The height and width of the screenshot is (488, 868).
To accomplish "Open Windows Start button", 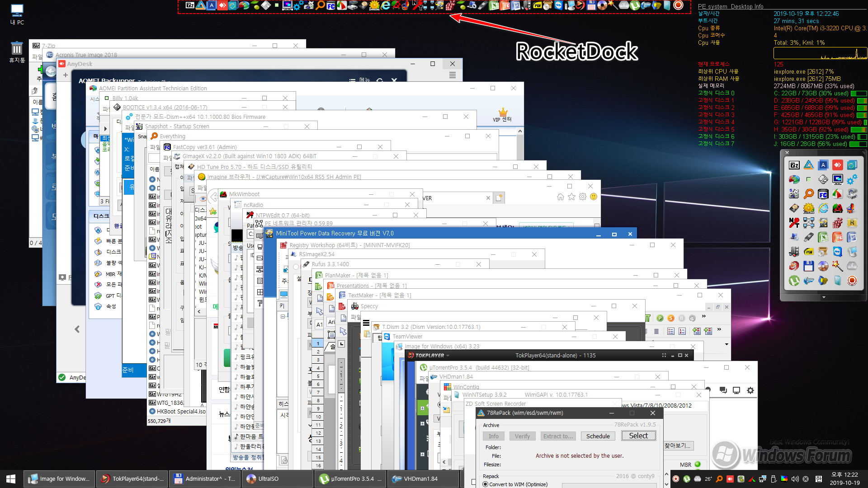I will pyautogui.click(x=11, y=479).
